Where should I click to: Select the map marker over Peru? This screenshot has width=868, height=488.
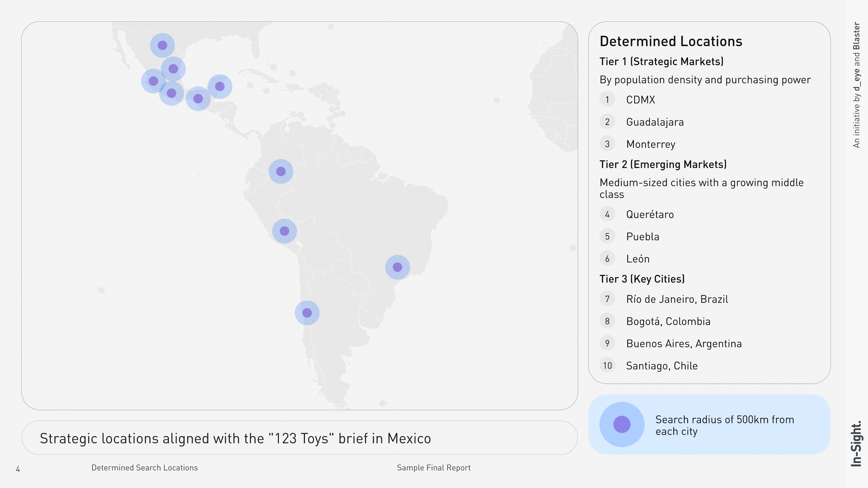pyautogui.click(x=284, y=231)
